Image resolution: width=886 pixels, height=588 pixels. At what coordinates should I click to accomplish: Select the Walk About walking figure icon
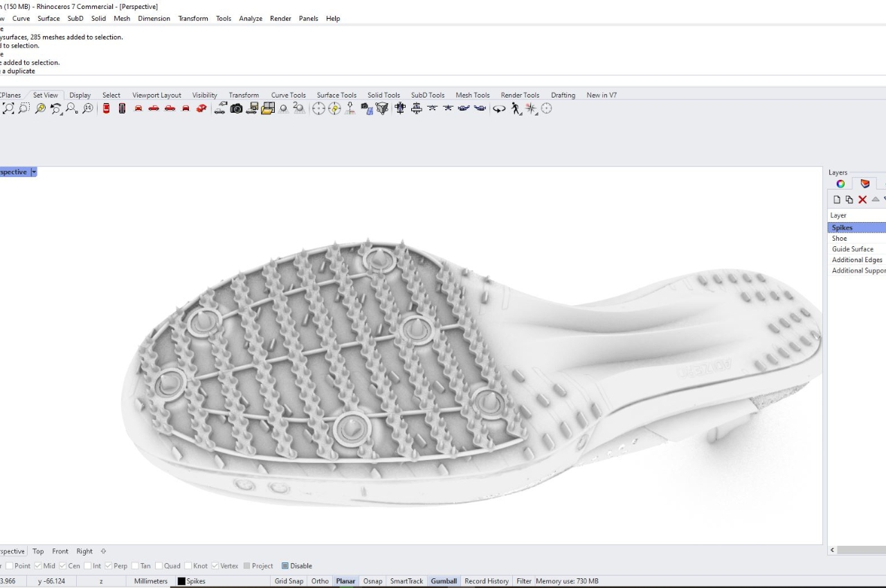pos(516,108)
